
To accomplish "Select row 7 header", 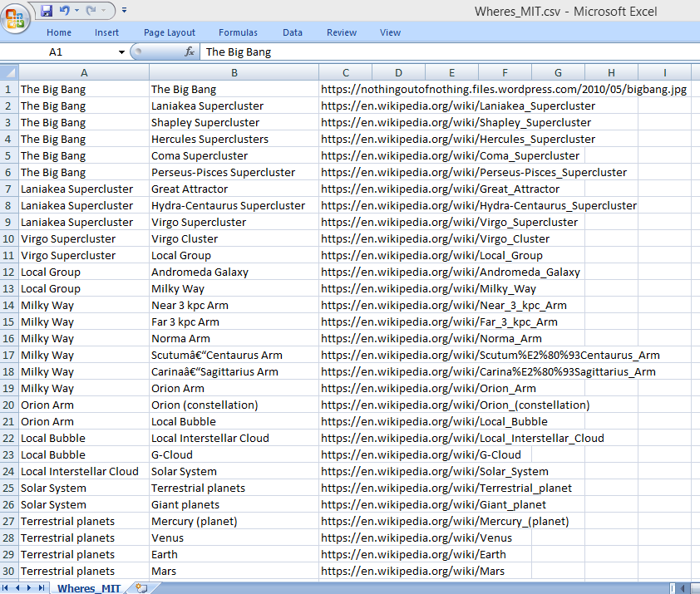I will (x=9, y=189).
